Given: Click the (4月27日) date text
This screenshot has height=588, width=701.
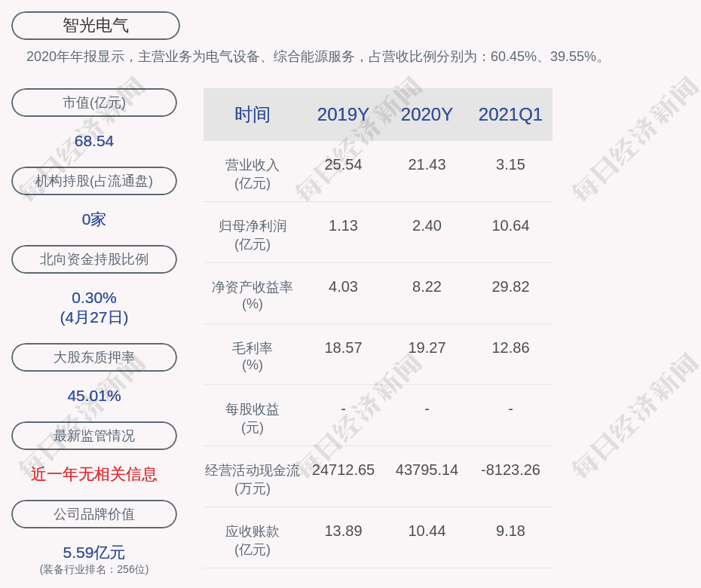Looking at the screenshot, I should pyautogui.click(x=94, y=317).
